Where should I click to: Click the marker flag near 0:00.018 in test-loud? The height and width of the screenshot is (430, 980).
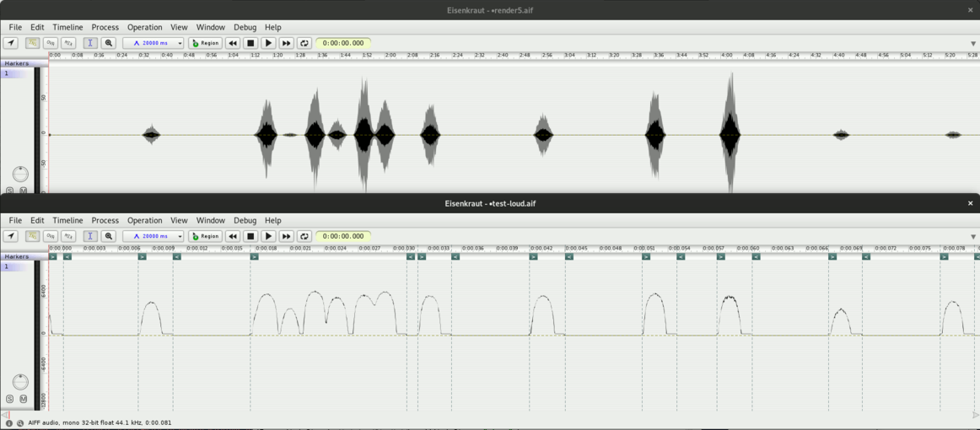click(x=254, y=256)
